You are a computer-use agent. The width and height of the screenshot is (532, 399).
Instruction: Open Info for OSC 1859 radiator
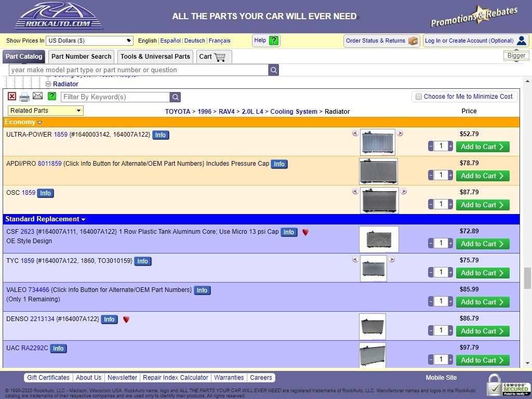(x=45, y=193)
